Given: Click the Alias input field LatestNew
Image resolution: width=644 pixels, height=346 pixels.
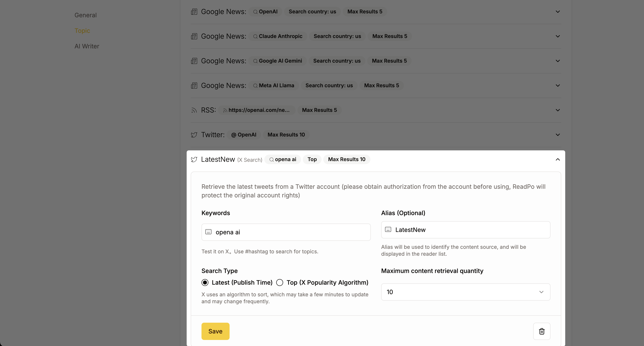Looking at the screenshot, I should [470, 230].
